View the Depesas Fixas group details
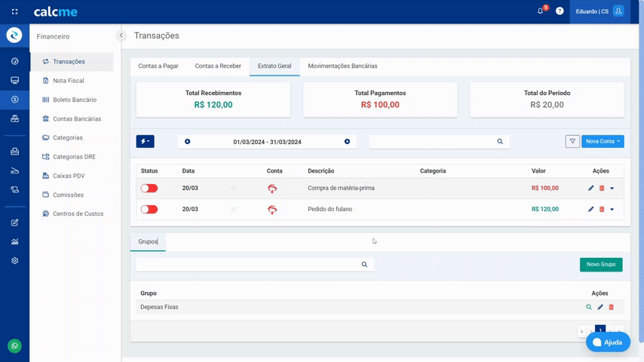This screenshot has width=644, height=362. [x=589, y=307]
